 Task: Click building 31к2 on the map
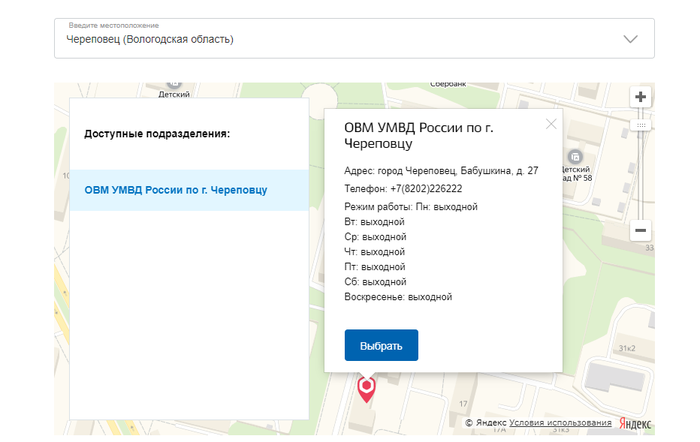coord(627,347)
